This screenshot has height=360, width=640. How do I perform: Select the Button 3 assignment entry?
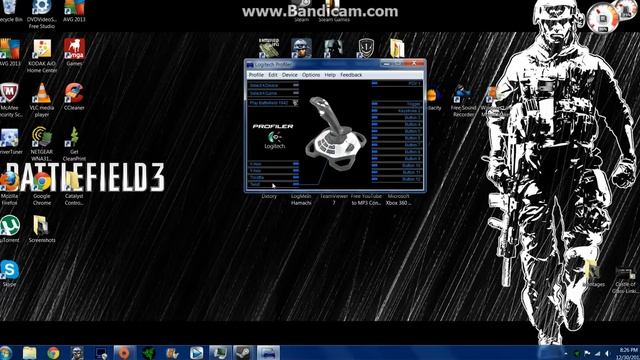[x=396, y=118]
